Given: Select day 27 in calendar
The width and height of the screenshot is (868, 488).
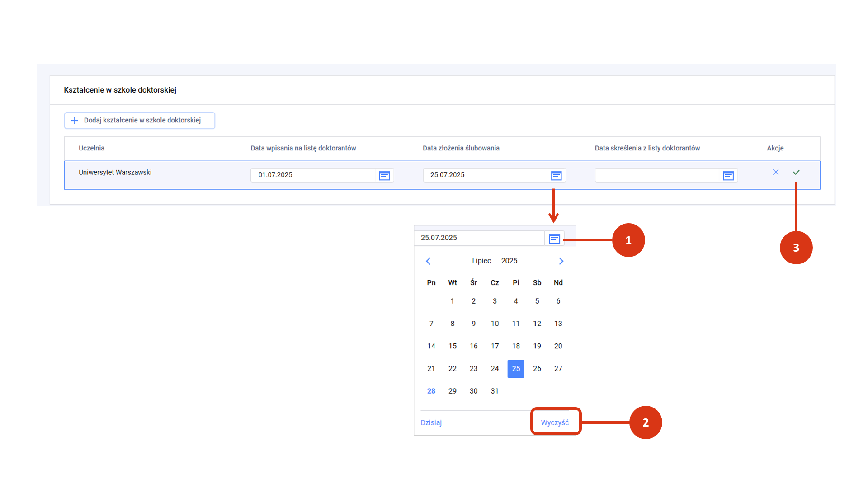Looking at the screenshot, I should 558,369.
